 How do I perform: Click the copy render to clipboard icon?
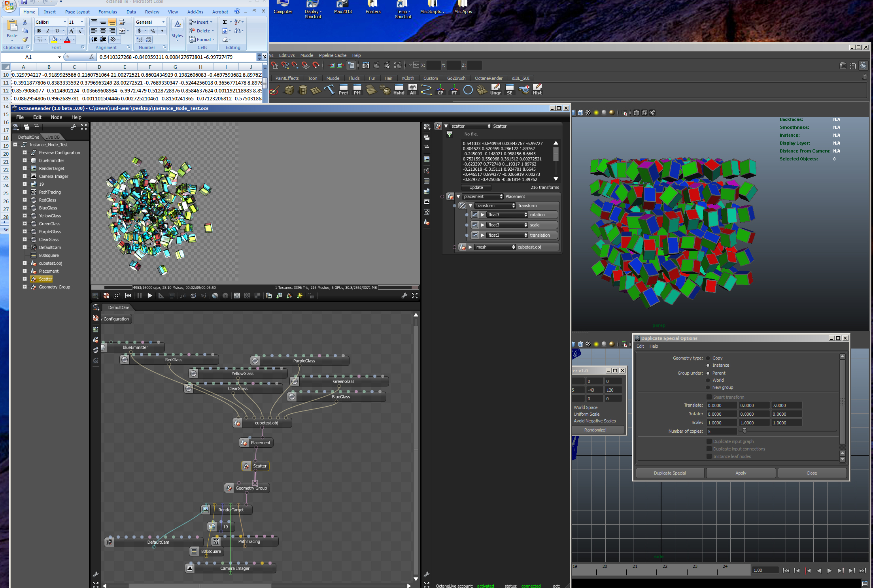(269, 296)
